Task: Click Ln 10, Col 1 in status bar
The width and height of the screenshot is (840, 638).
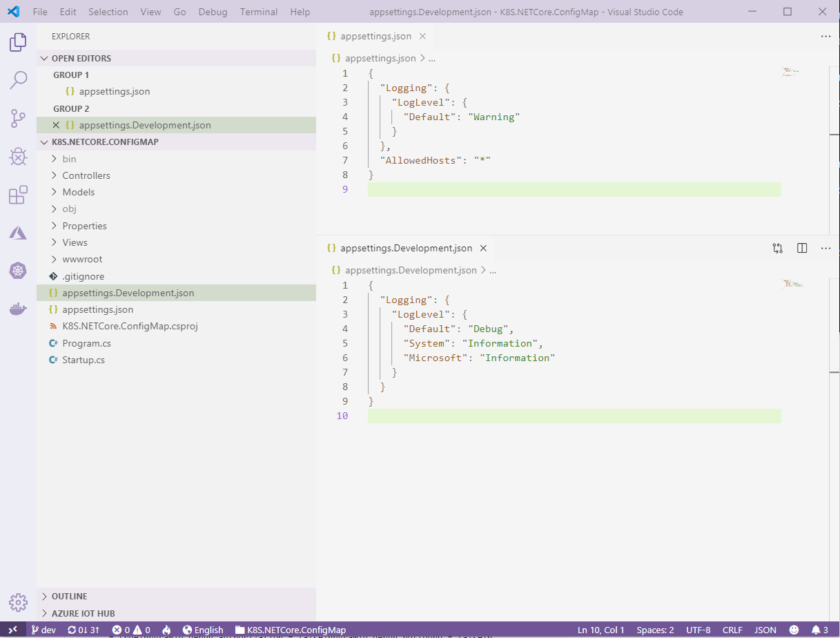Action: (x=600, y=630)
